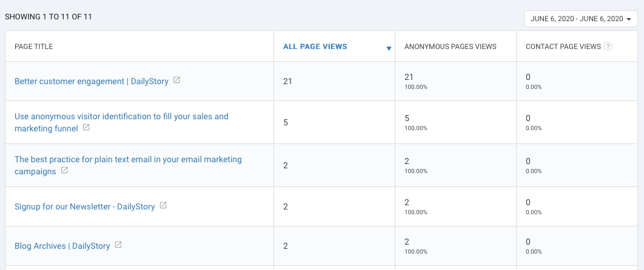Open Use anonymous visitor identification article

(121, 122)
